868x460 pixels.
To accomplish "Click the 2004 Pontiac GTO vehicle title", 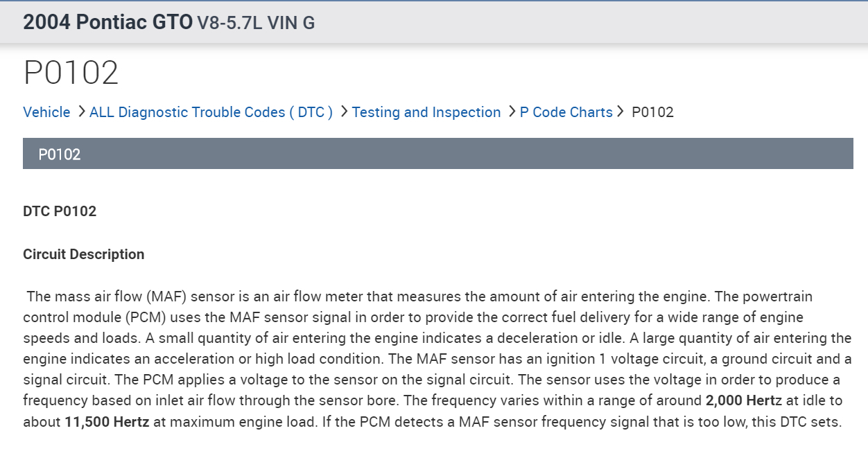I will click(x=107, y=22).
